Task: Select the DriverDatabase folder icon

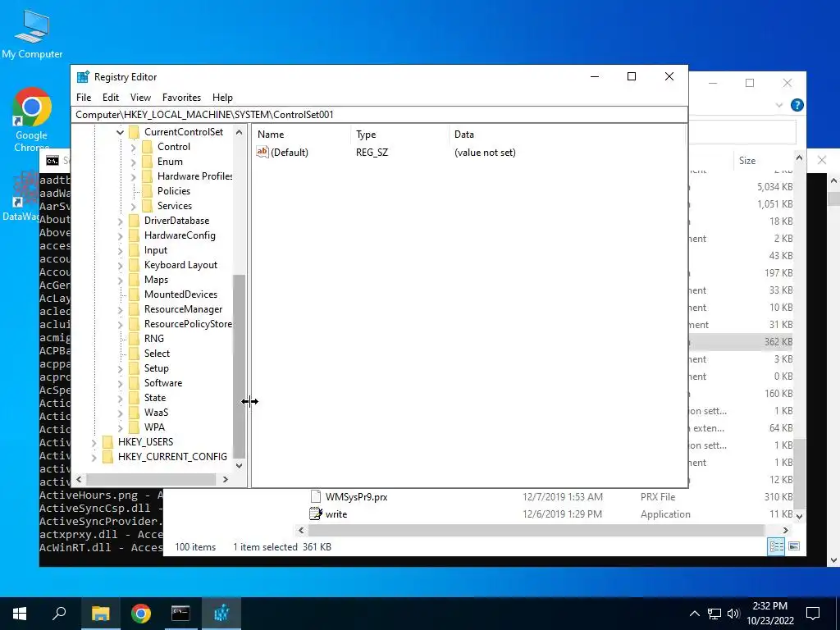Action: (134, 221)
